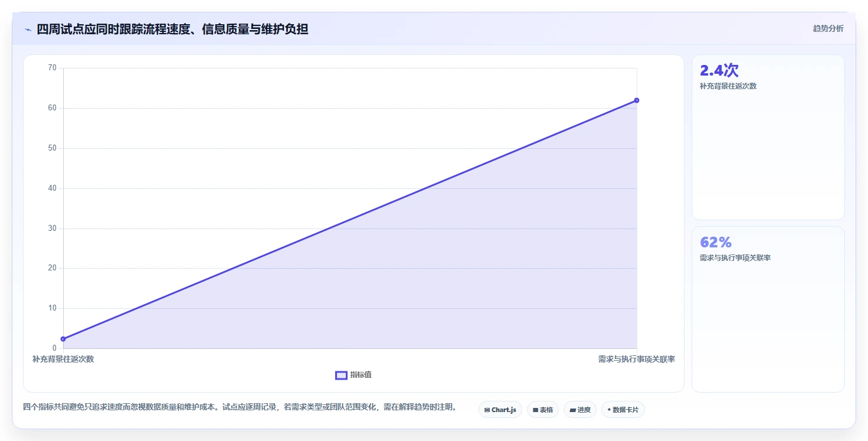Screen dimensions: 868x441
Task: Click the 指标值 legend color box
Action: pyautogui.click(x=341, y=375)
